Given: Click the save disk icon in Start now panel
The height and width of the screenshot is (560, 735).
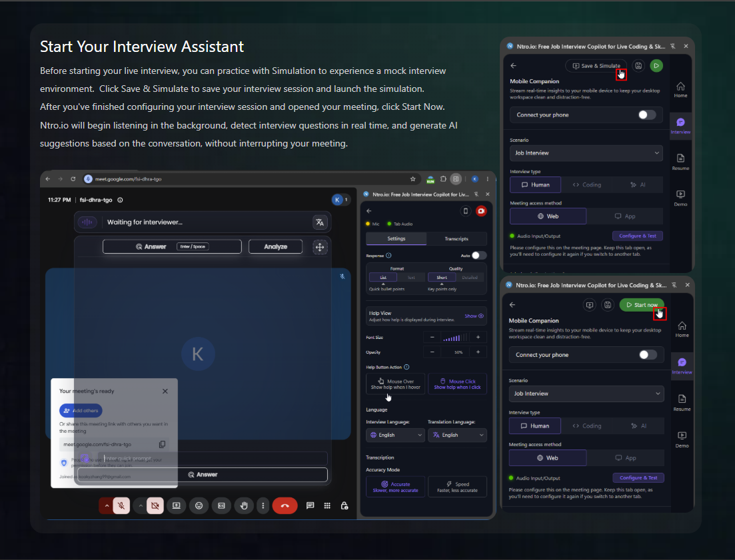Looking at the screenshot, I should (x=608, y=305).
